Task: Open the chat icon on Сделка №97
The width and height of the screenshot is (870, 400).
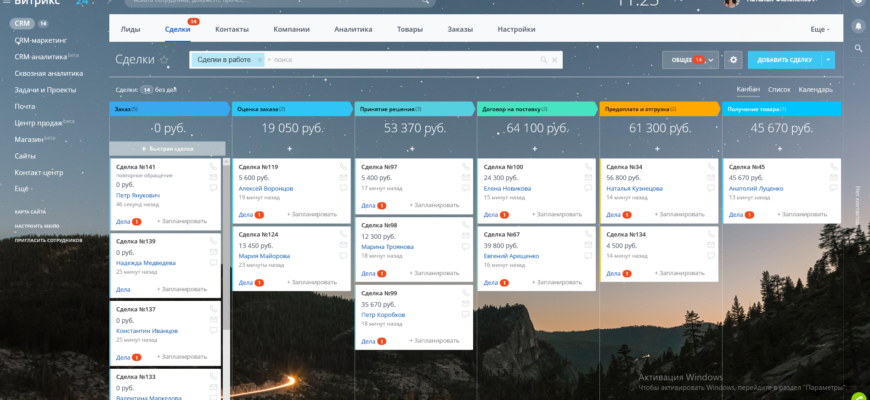Action: point(466,188)
